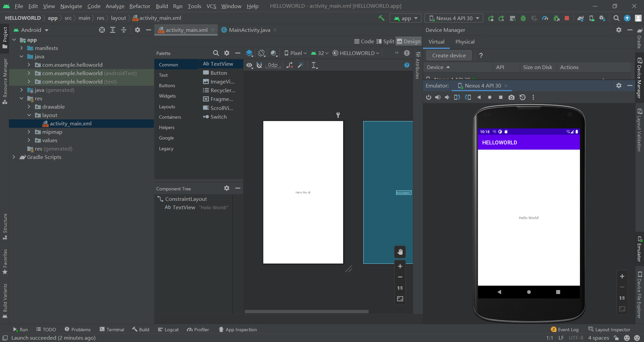Open the Logcat tool window
Viewport: 644px width, 342px height.
[168, 330]
